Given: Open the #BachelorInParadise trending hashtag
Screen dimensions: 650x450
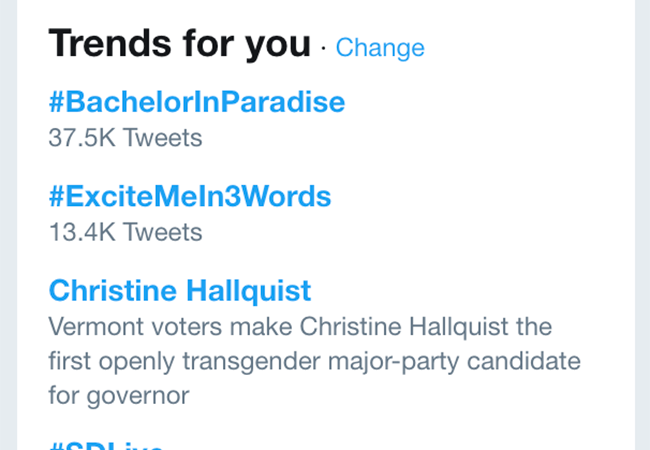Looking at the screenshot, I should pos(196,101).
